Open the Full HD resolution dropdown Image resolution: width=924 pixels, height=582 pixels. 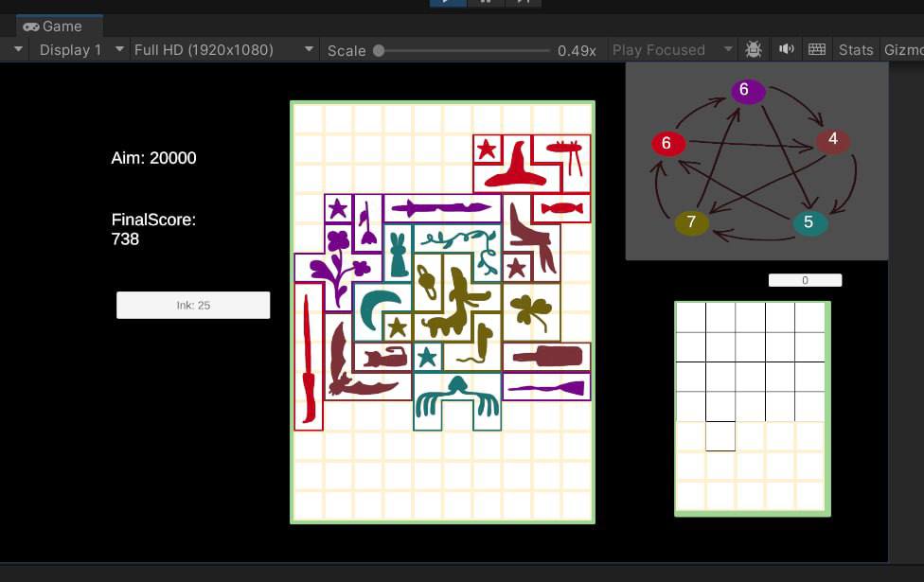coord(214,50)
